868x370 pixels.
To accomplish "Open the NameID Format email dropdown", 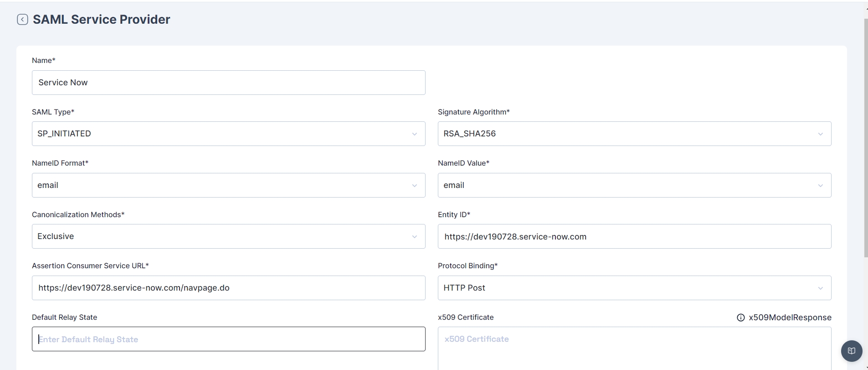I will click(x=219, y=185).
